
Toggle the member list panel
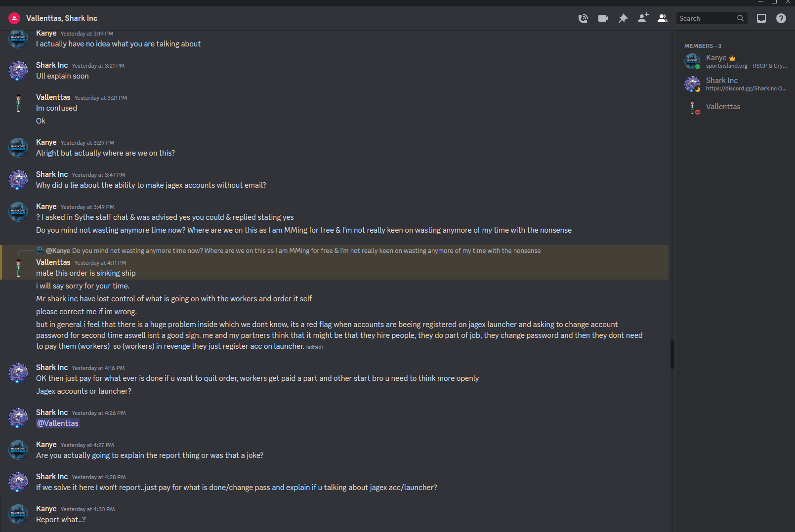click(663, 18)
